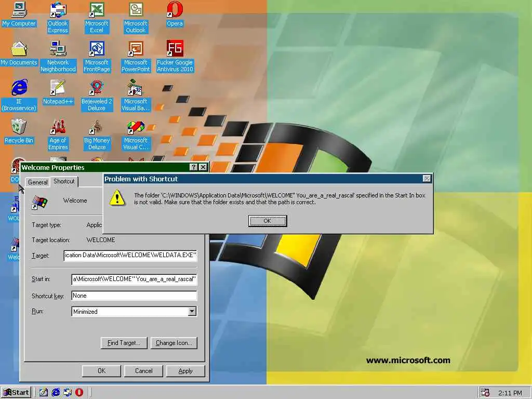Image resolution: width=532 pixels, height=399 pixels.
Task: Click Internet Explorer quick launch icon
Action: [x=56, y=392]
